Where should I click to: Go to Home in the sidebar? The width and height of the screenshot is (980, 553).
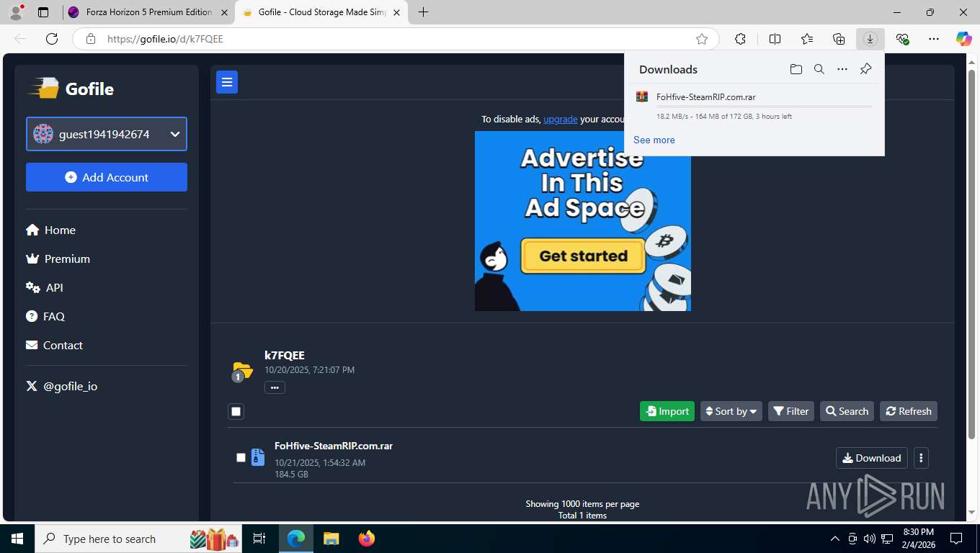pyautogui.click(x=50, y=230)
